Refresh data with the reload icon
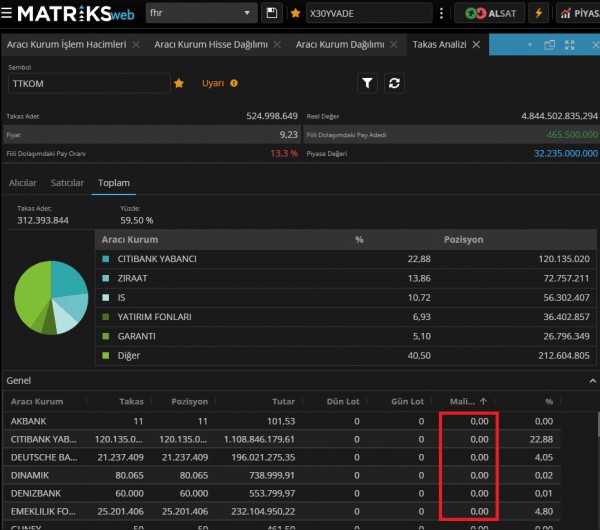This screenshot has height=530, width=600. pyautogui.click(x=394, y=83)
